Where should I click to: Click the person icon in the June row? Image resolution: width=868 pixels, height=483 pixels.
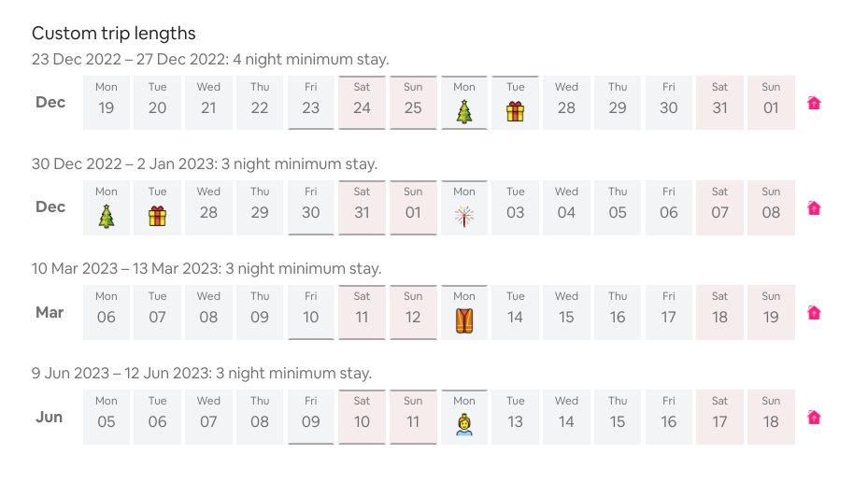pyautogui.click(x=463, y=425)
